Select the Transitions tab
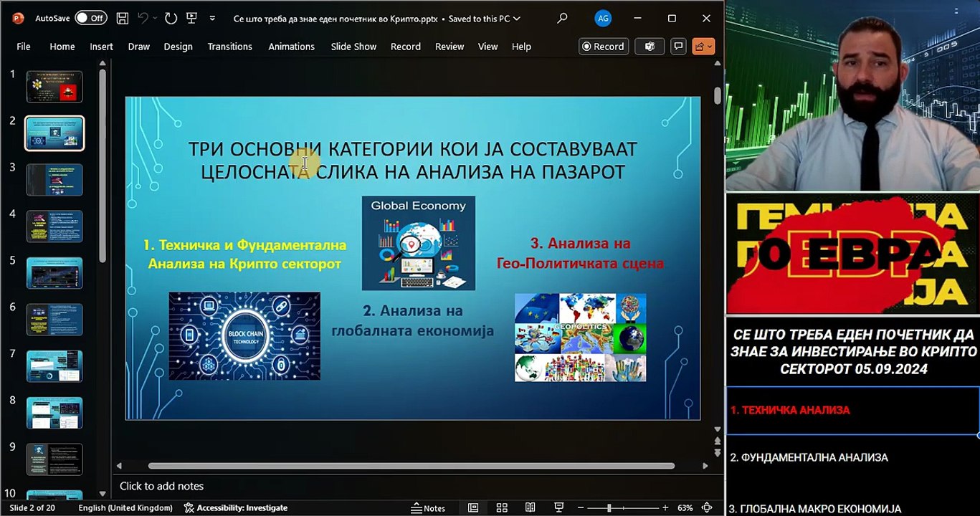 (x=230, y=47)
